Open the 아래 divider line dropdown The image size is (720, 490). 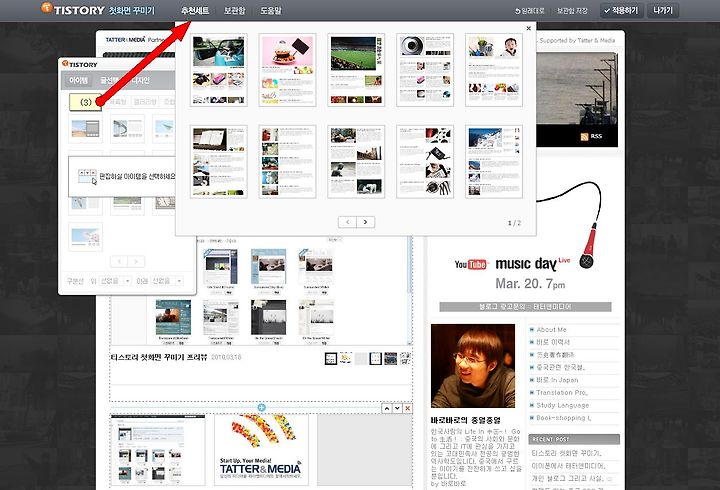[x=167, y=281]
